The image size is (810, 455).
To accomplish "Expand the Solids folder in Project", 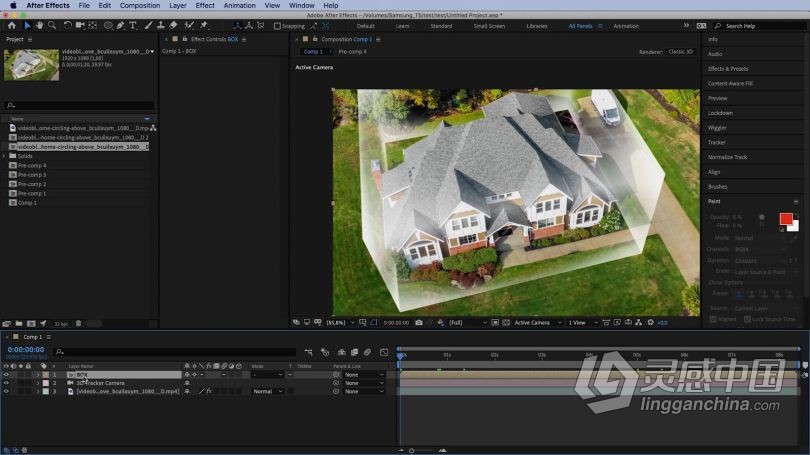I will [4, 155].
